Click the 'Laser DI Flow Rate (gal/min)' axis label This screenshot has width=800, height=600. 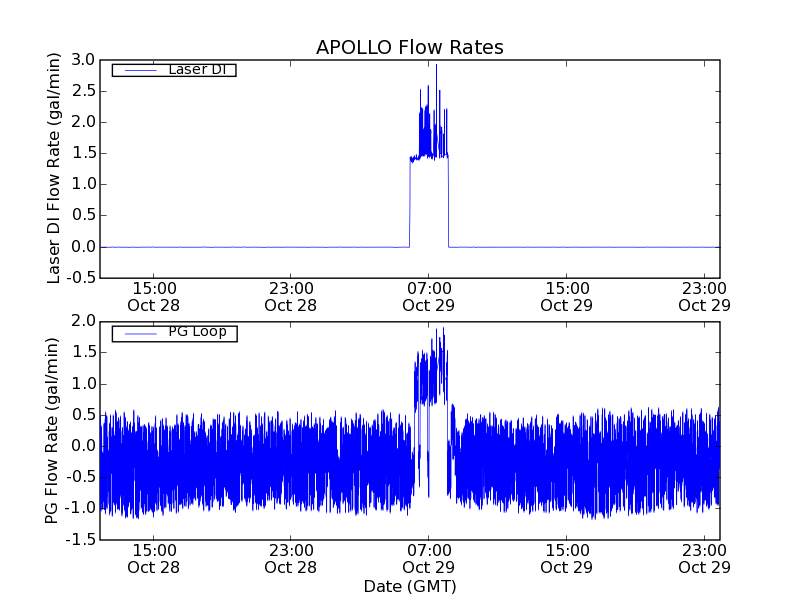[54, 168]
